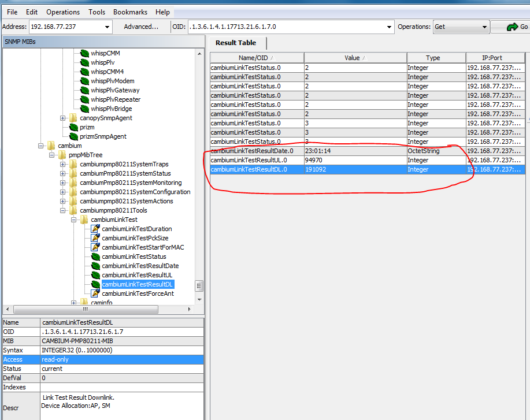Expand cambiumpmp80211SystemConfiguration node
The image size is (530, 420).
[62, 192]
